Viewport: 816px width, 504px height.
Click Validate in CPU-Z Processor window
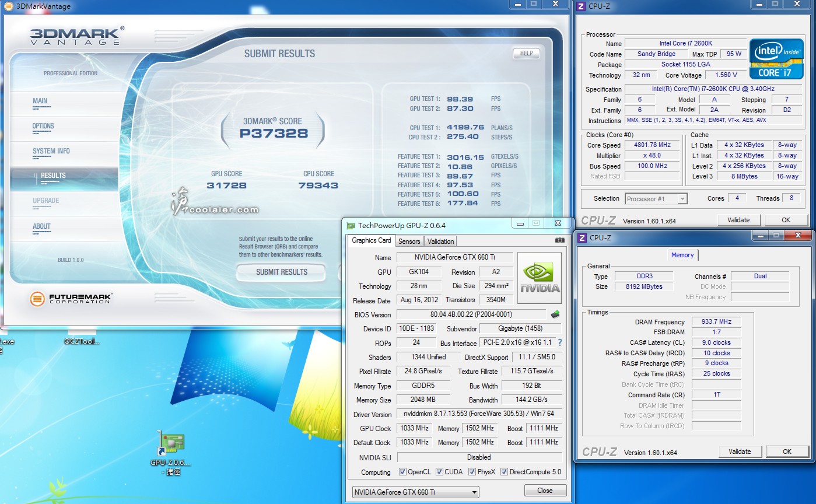738,220
